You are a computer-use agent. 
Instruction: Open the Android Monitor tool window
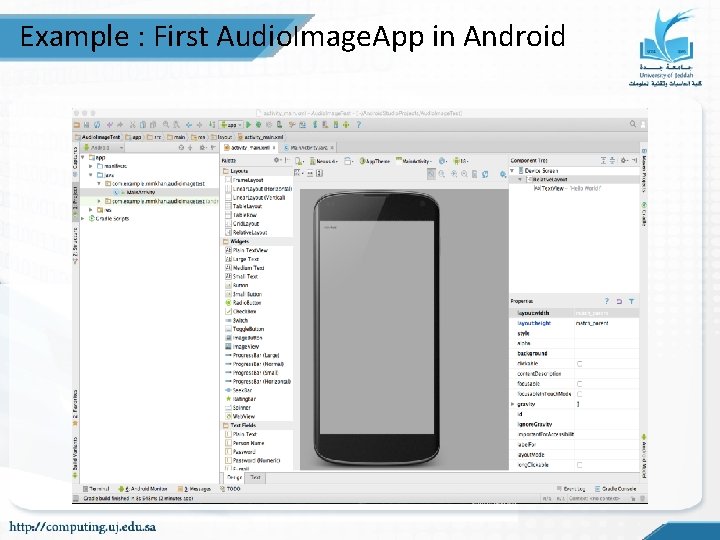143,489
